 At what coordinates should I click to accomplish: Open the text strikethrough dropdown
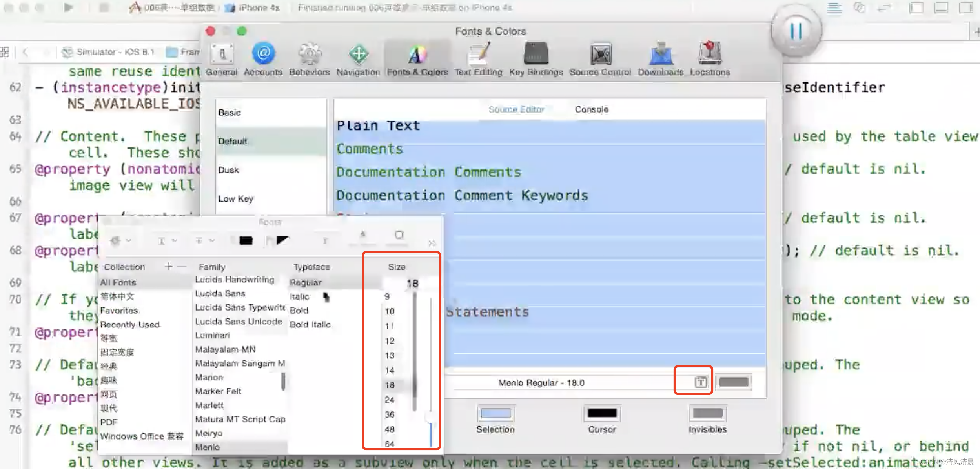coord(205,240)
